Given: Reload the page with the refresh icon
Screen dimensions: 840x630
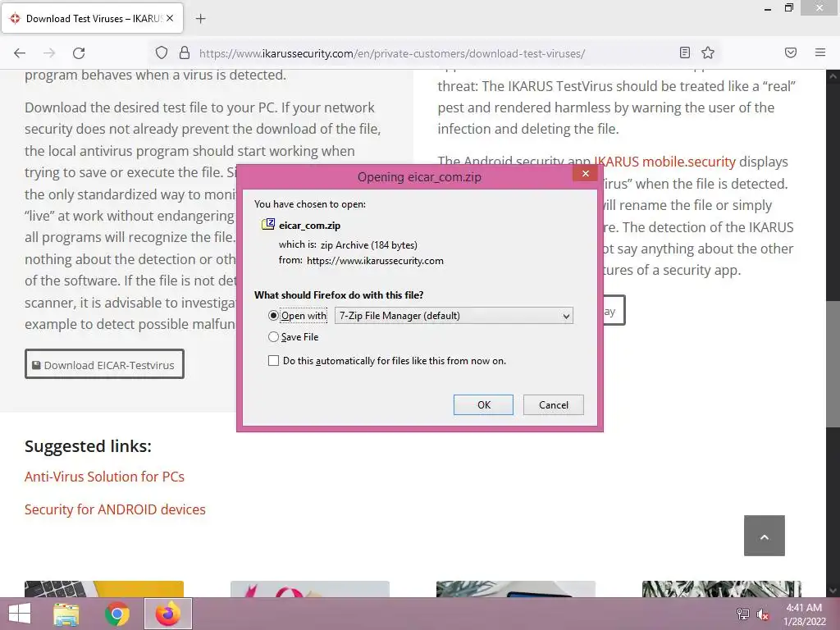Looking at the screenshot, I should pos(79,53).
